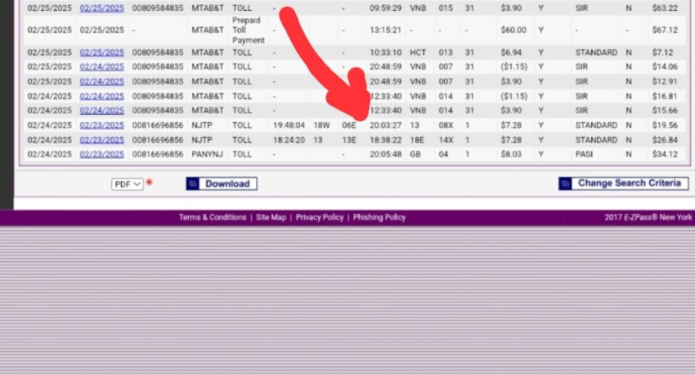The width and height of the screenshot is (695, 375).
Task: Click Change Search Criteria button text
Action: click(629, 183)
